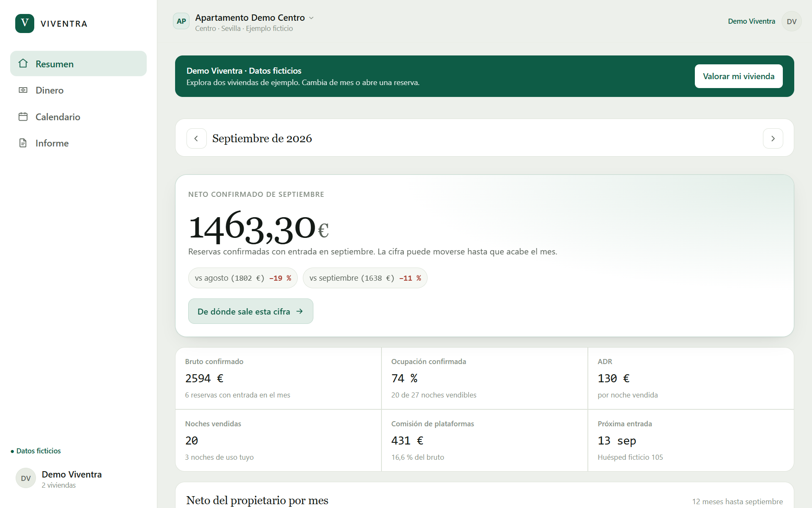Go to previous month with left chevron
The width and height of the screenshot is (812, 508).
(196, 138)
